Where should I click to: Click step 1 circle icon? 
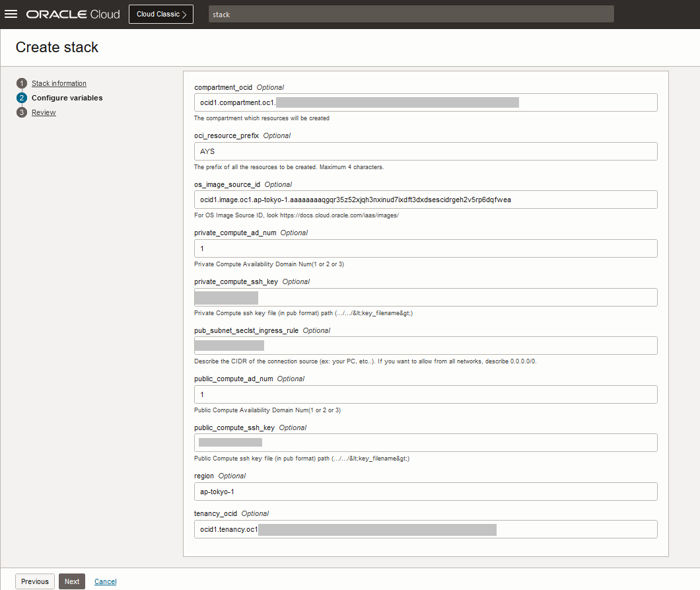[22, 83]
